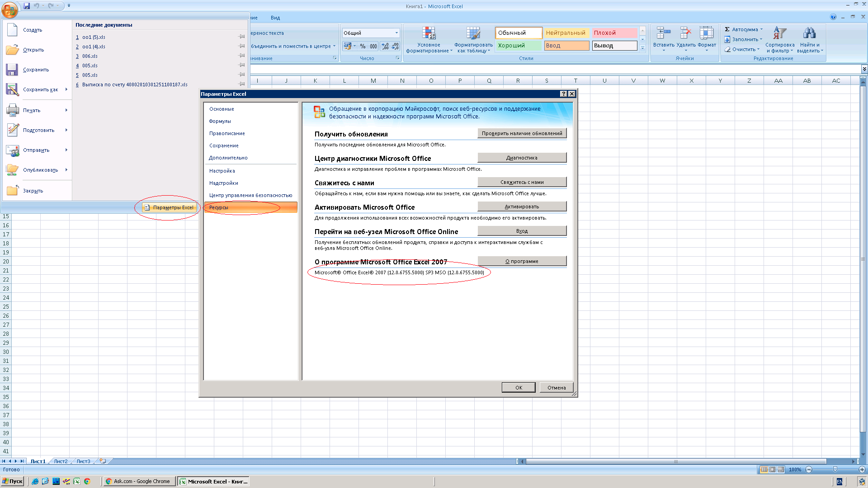The height and width of the screenshot is (488, 868).
Task: Select 'Правописание' category
Action: pos(250,133)
